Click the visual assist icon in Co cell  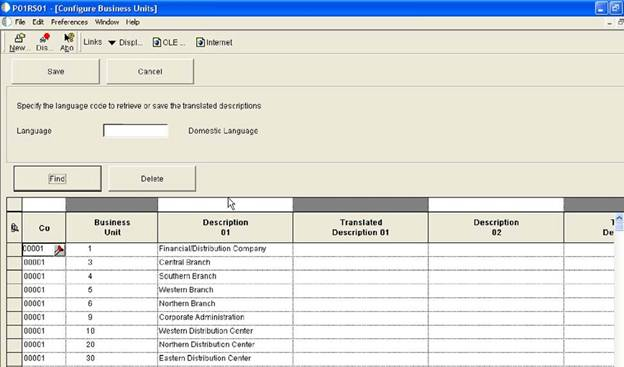tap(59, 250)
